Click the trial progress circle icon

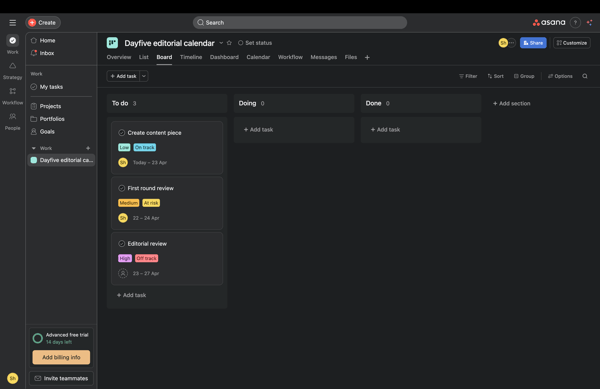click(38, 338)
